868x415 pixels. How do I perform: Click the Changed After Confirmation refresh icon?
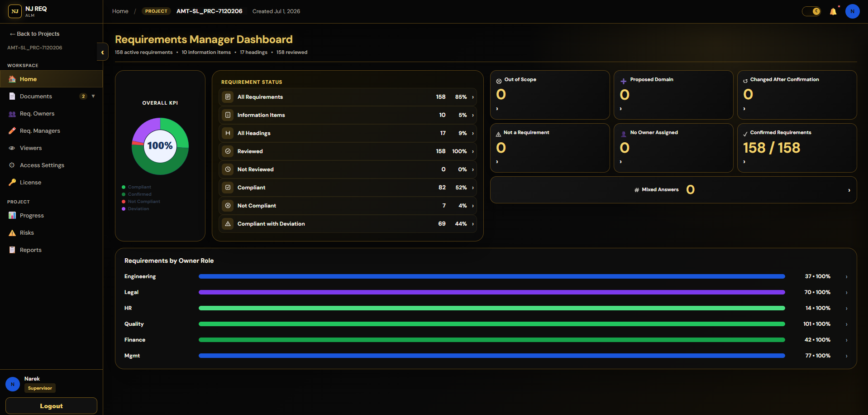coord(745,81)
